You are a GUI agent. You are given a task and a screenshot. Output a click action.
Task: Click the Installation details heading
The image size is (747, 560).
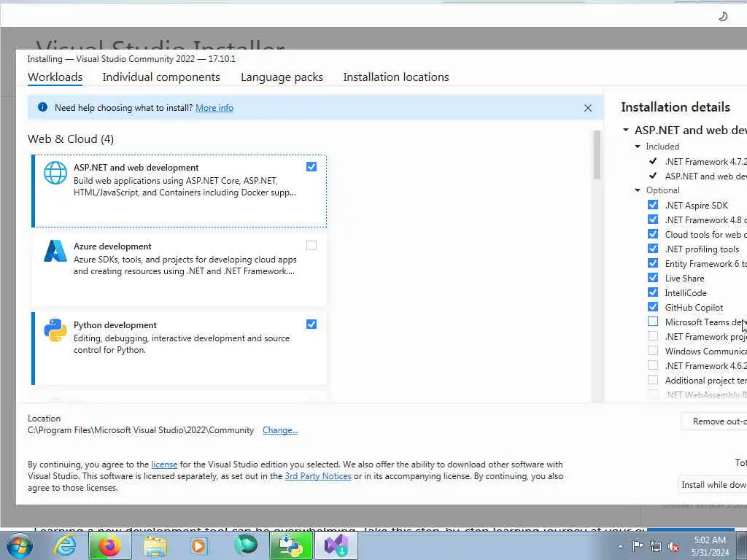click(676, 107)
